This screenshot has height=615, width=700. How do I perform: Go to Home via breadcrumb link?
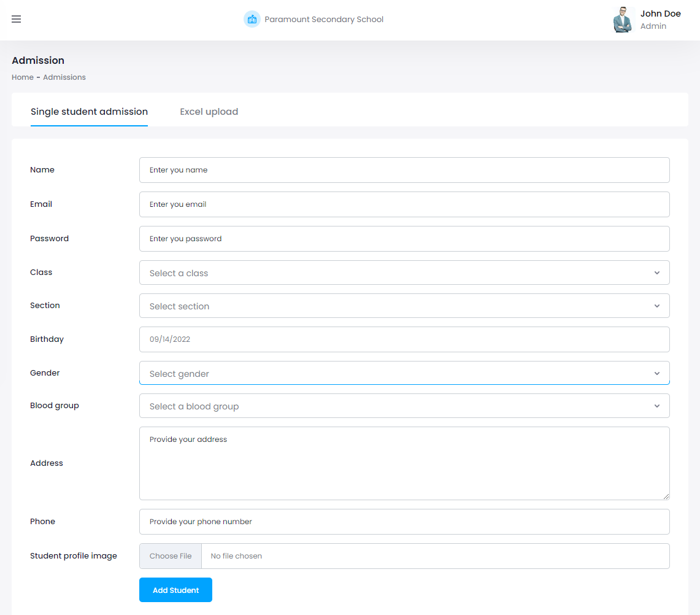[x=23, y=77]
